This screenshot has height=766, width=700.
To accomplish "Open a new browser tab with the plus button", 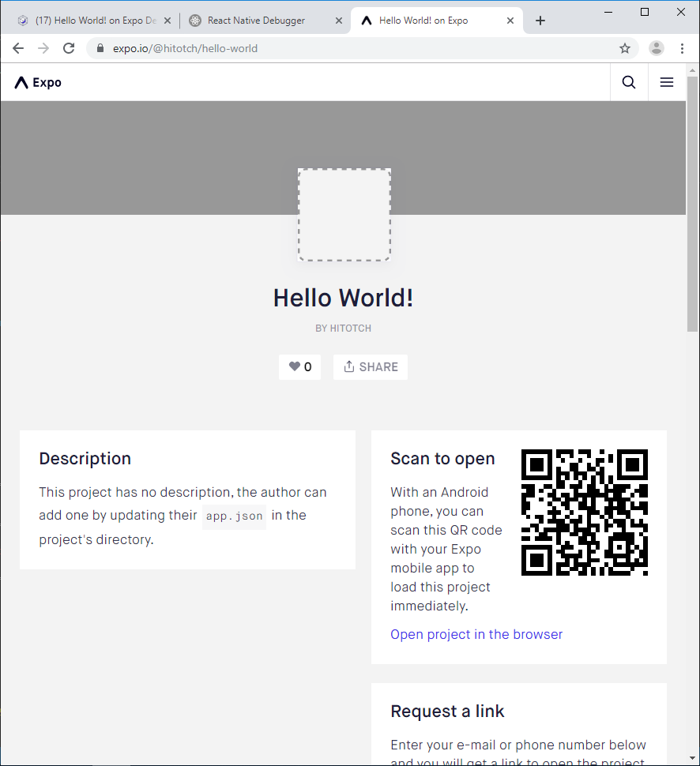I will point(540,21).
